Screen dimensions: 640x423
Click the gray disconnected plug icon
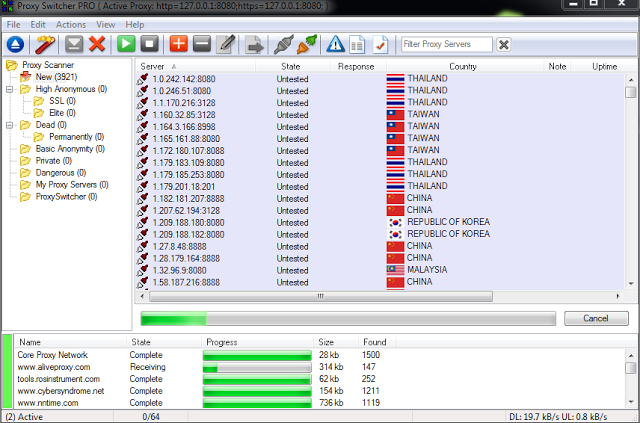point(283,44)
